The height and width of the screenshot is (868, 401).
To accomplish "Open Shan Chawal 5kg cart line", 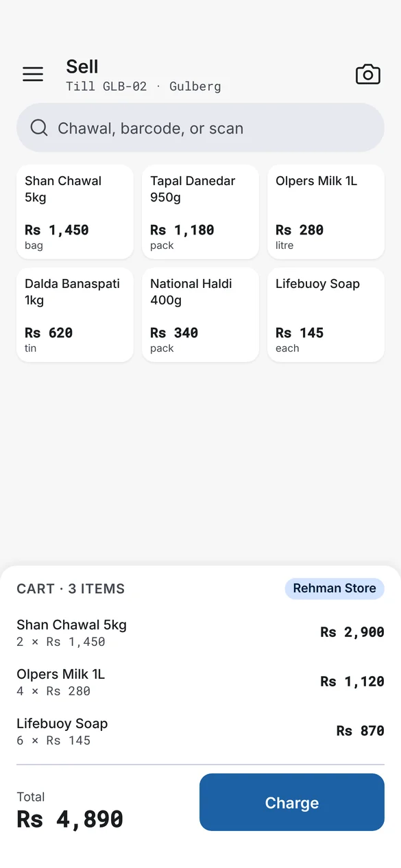I will [200, 632].
